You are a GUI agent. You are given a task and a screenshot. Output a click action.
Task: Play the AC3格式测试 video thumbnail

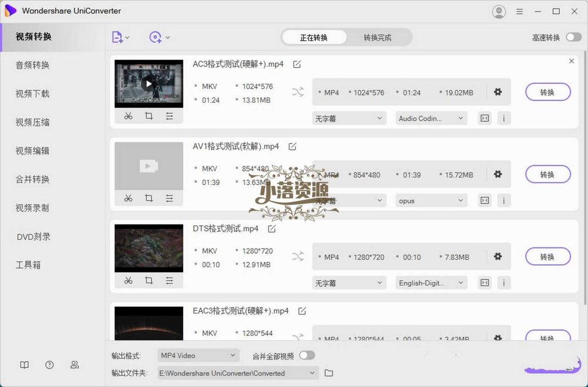[x=149, y=84]
